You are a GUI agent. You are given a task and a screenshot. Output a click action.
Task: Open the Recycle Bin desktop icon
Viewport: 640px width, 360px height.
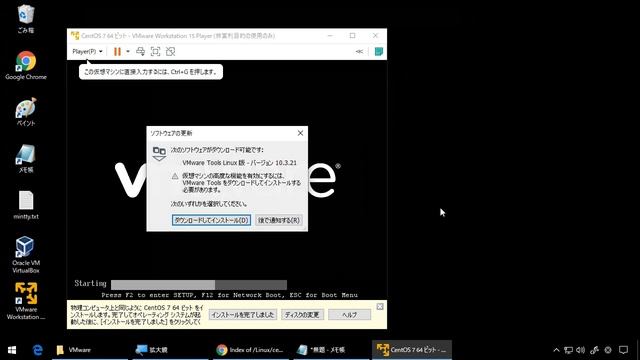pos(26,18)
